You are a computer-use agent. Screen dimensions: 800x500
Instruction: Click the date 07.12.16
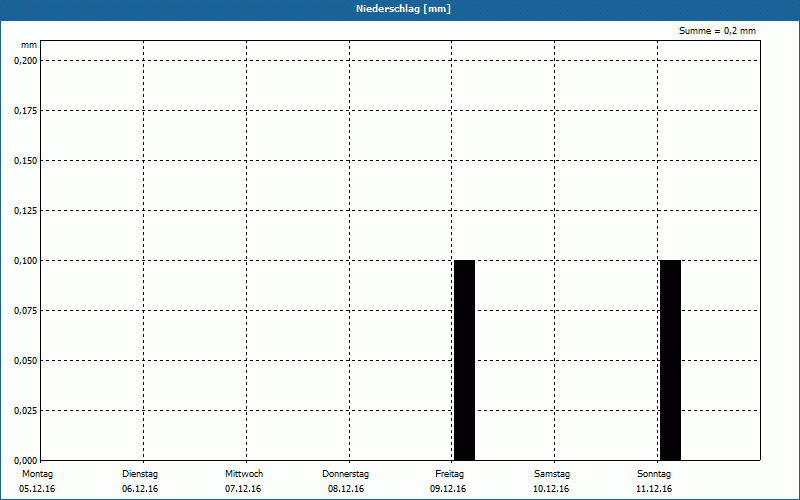[x=243, y=489]
